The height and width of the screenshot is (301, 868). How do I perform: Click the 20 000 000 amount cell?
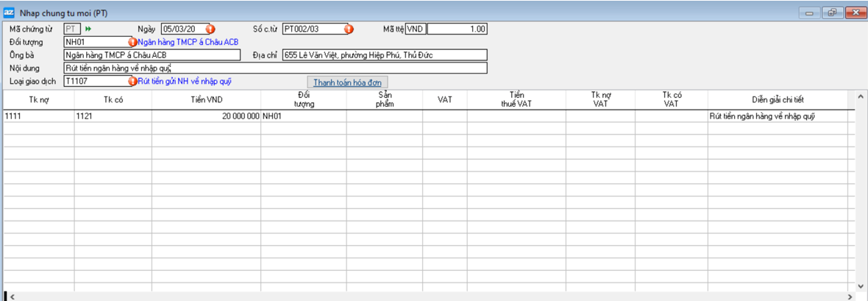pyautogui.click(x=206, y=116)
